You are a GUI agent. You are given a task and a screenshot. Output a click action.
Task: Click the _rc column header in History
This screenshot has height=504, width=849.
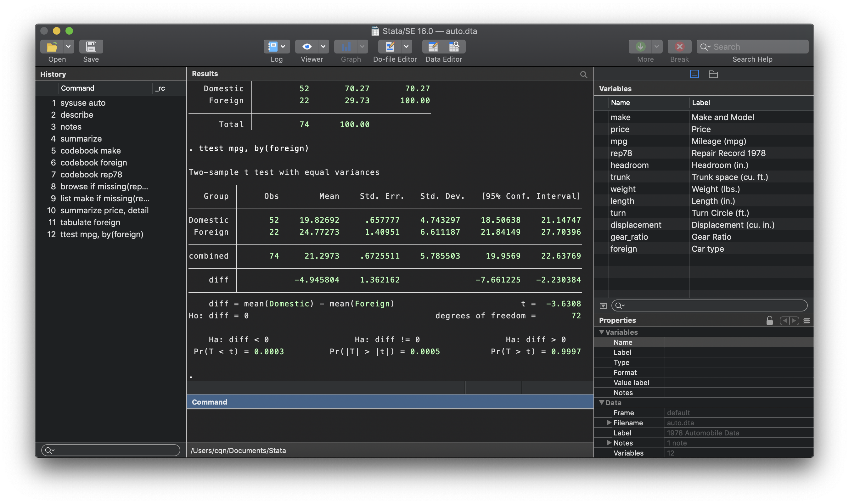[x=169, y=88]
